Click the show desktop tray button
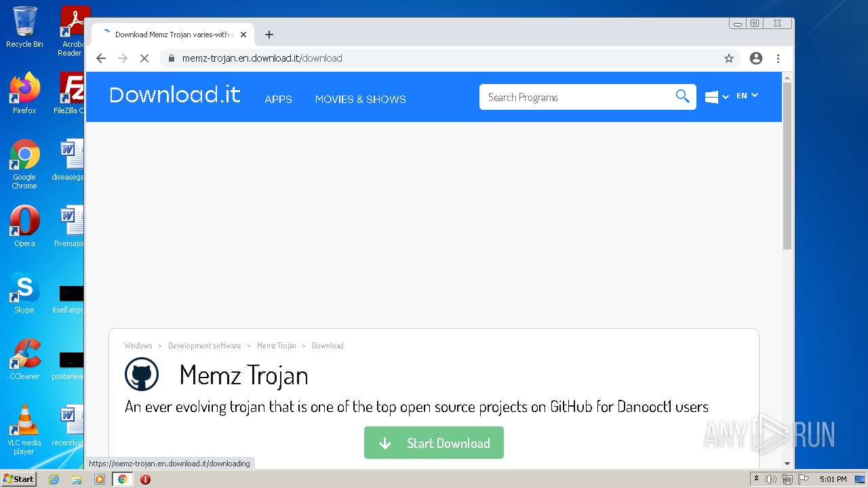This screenshot has width=868, height=488. [x=860, y=479]
